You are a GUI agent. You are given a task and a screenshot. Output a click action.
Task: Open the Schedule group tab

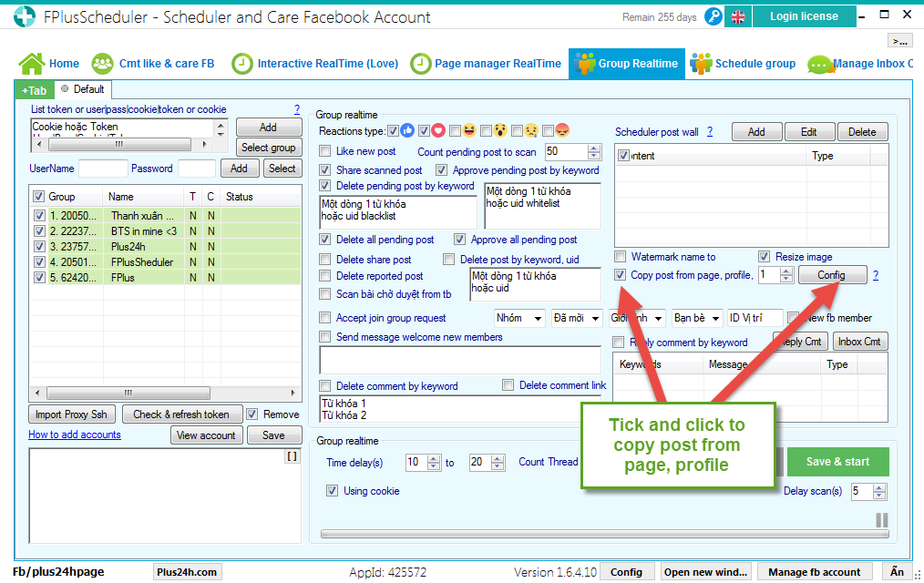744,64
